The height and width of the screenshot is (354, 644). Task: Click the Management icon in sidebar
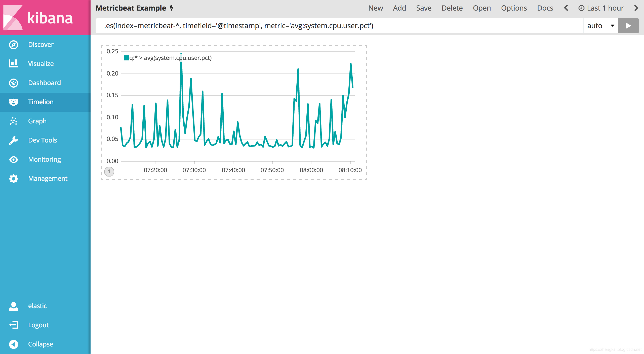[x=13, y=178]
